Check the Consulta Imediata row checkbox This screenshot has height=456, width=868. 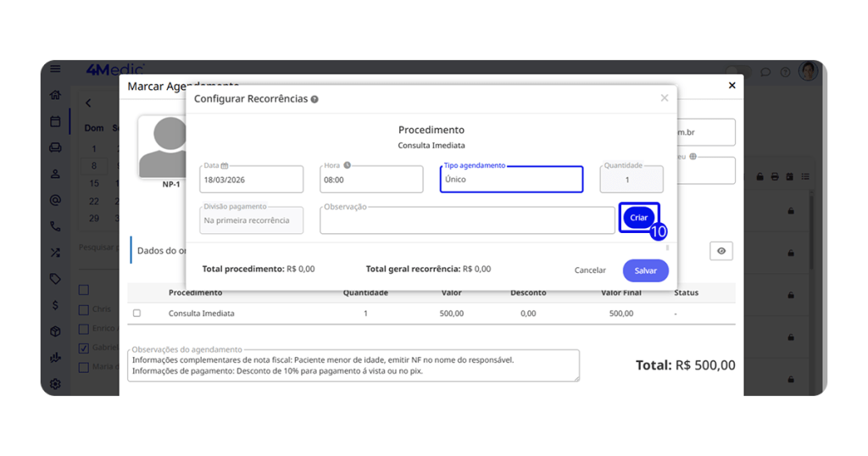coord(137,314)
